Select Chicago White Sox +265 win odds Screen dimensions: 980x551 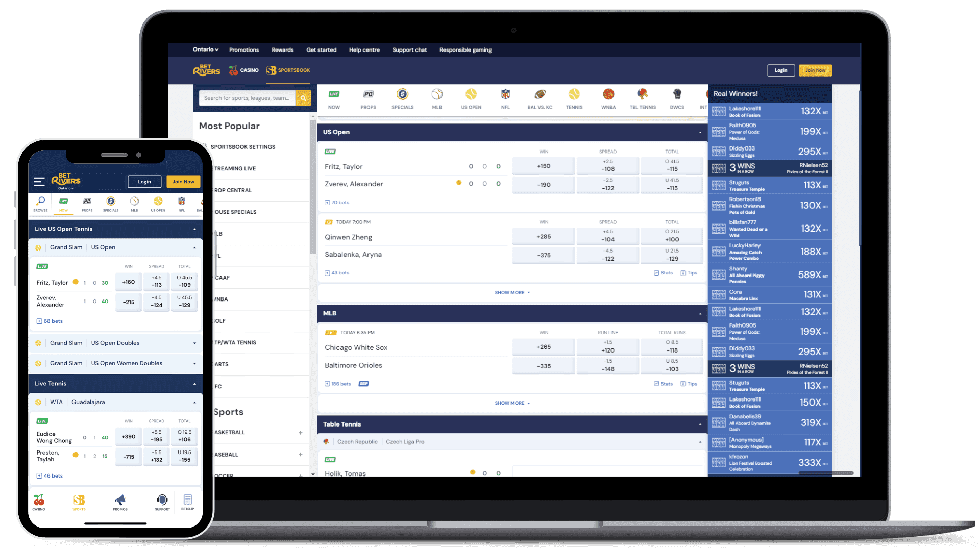(x=544, y=347)
